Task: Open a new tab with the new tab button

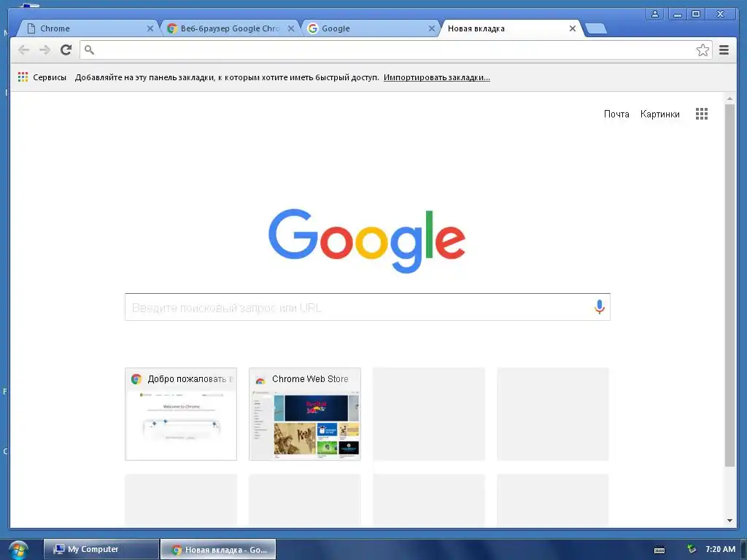Action: coord(595,29)
